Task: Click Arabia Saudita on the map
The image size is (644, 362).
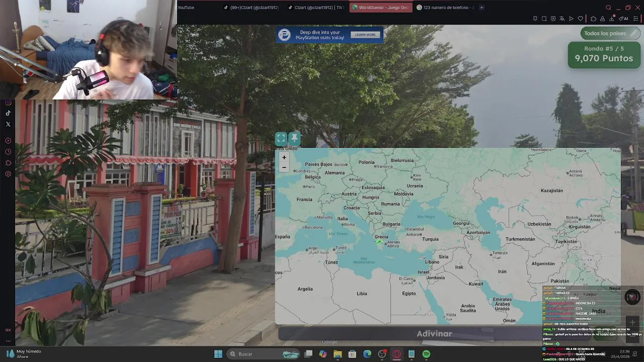Action: 468,308
